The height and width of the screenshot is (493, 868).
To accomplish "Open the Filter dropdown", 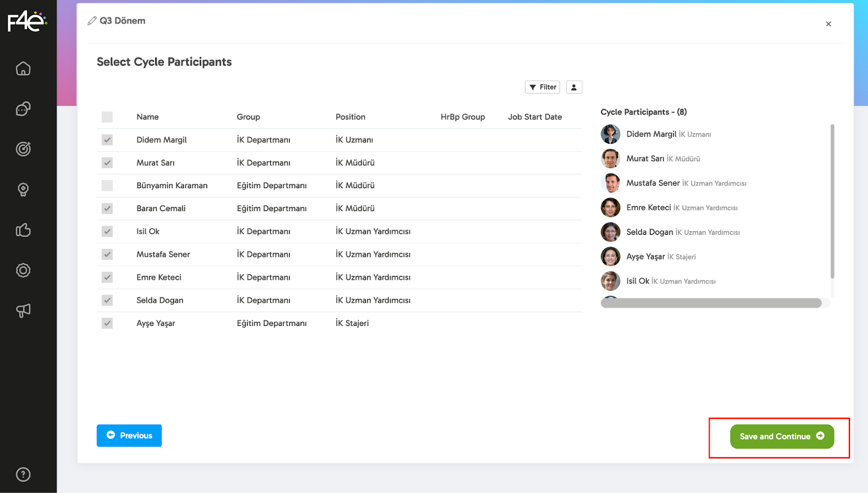I will tap(542, 87).
